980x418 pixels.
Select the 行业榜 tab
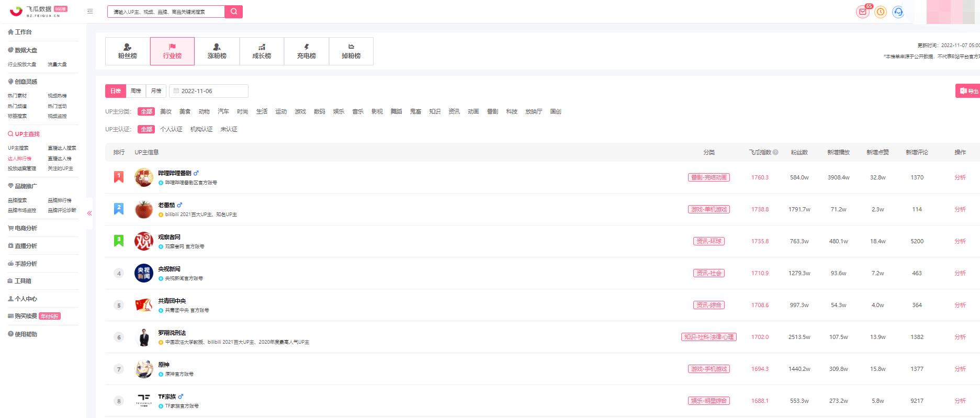coord(172,51)
